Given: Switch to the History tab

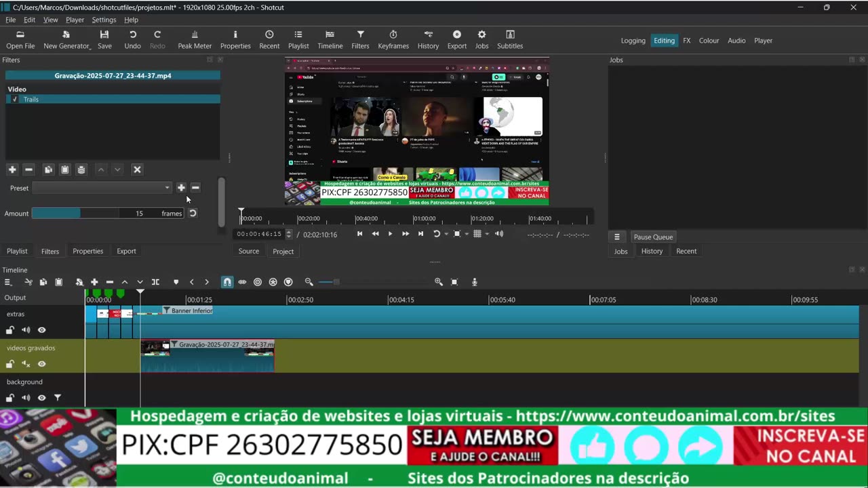Looking at the screenshot, I should point(652,251).
